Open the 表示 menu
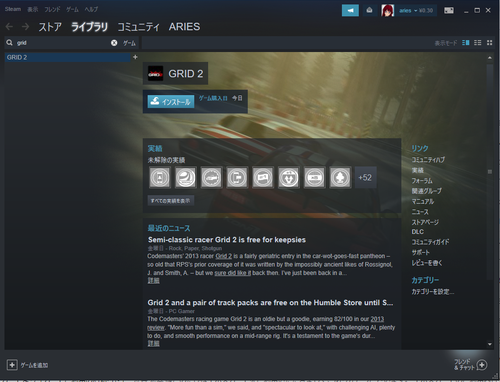Screen dimensions: 500x382 click(x=33, y=9)
